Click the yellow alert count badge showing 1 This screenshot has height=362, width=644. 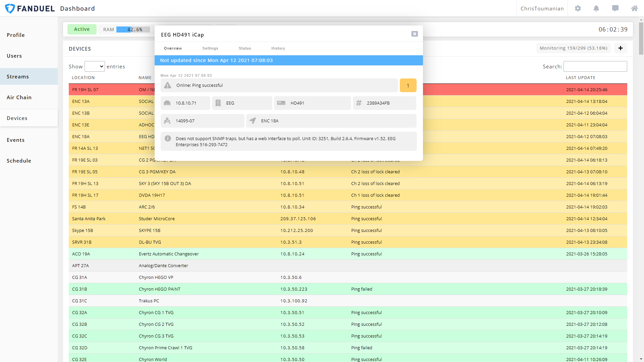[x=408, y=85]
